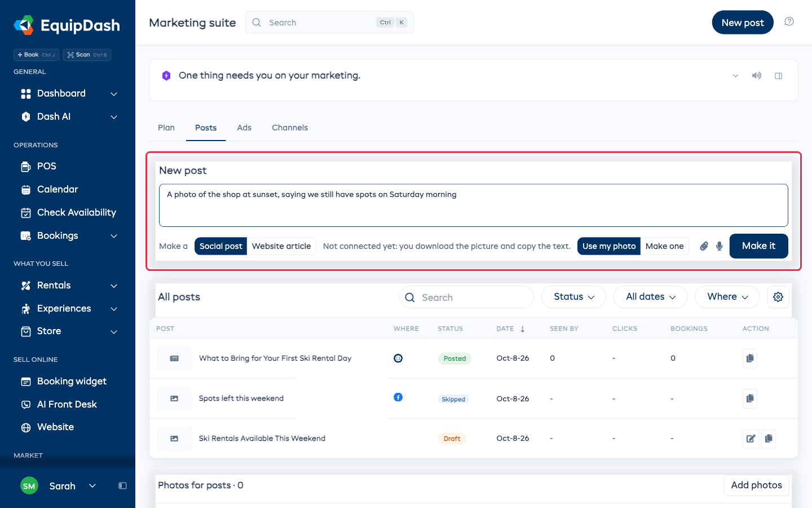
Task: Focus the New post description text box
Action: point(474,205)
